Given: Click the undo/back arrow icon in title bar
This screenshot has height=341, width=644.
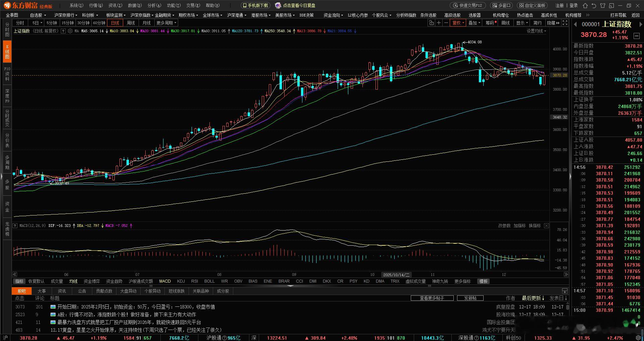Looking at the screenshot, I should 594,5.
